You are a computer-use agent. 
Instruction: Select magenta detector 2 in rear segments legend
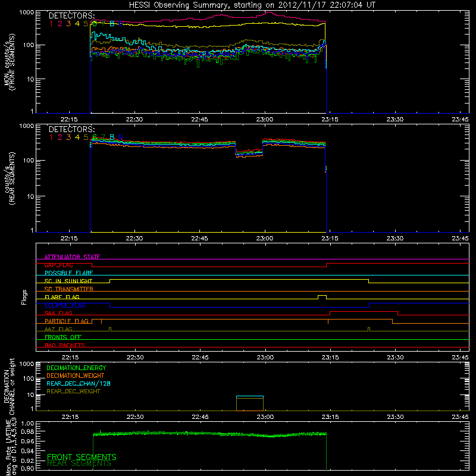[x=60, y=137]
